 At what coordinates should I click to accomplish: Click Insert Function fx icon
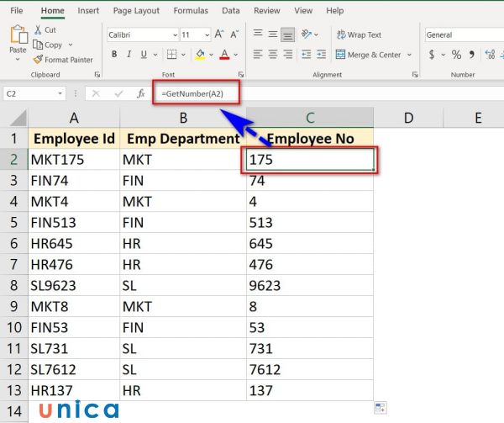point(141,93)
